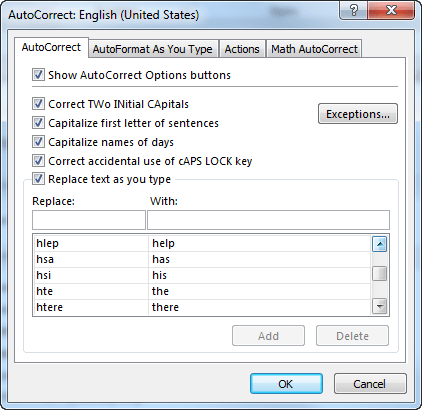Toggle Show AutoCorrect Options buttons checkbox

38,75
